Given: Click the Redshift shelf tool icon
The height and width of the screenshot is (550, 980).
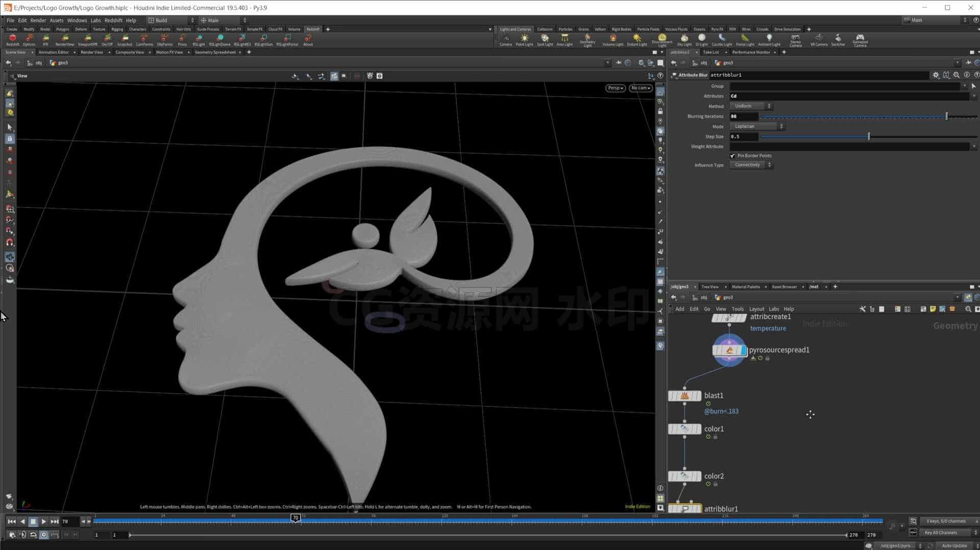Looking at the screenshot, I should tap(13, 40).
